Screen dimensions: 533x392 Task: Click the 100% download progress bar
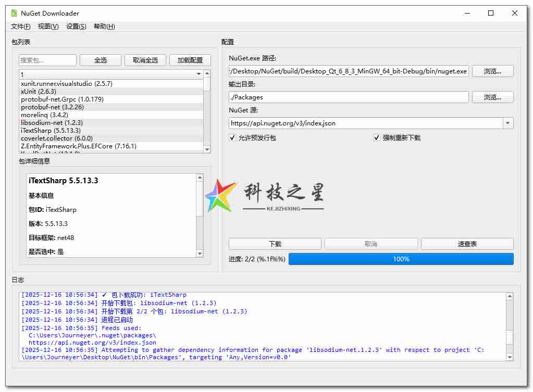coord(401,259)
